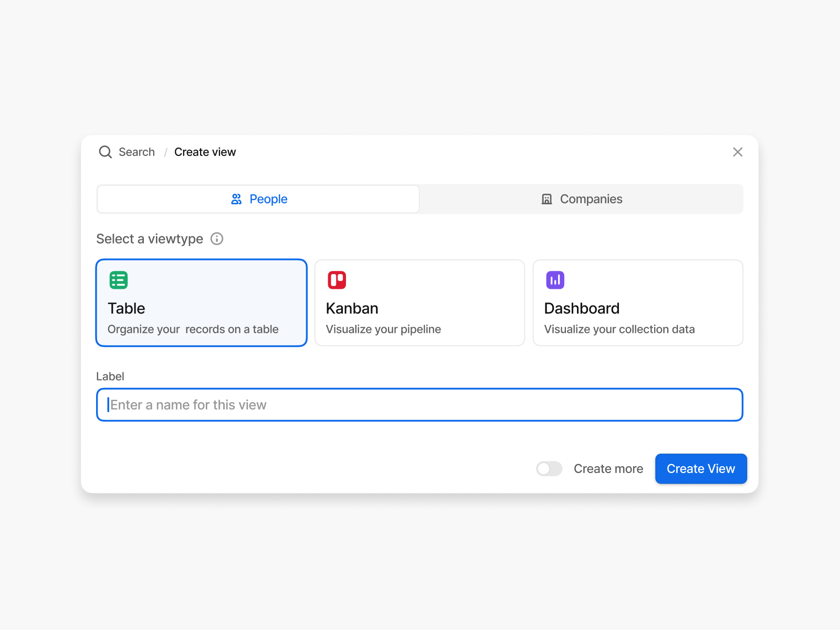Click the Create more text label

click(608, 469)
